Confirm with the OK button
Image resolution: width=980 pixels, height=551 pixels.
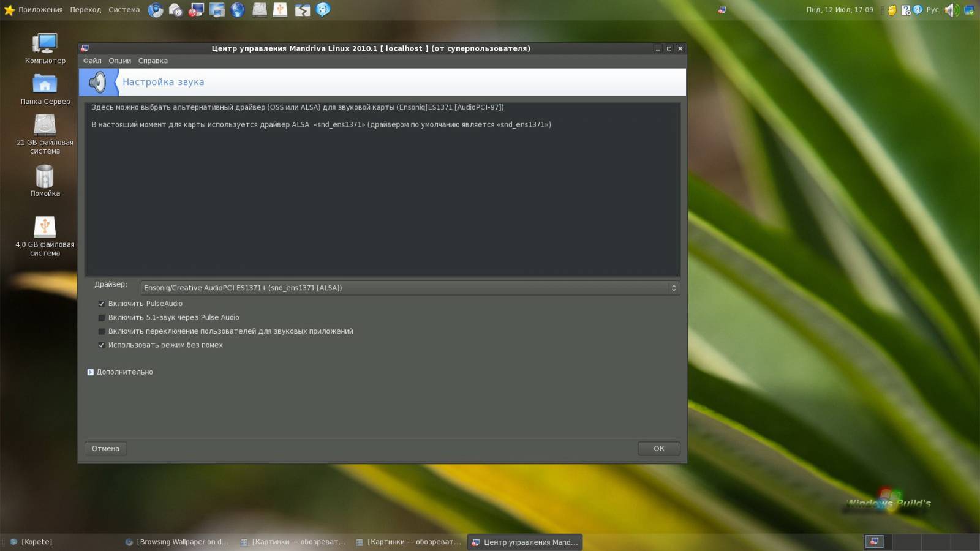[659, 449]
